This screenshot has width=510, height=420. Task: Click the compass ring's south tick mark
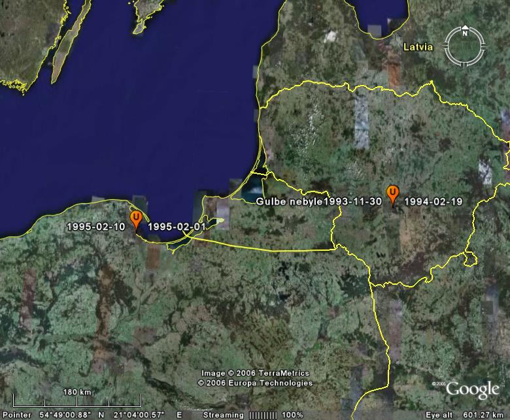pos(465,63)
